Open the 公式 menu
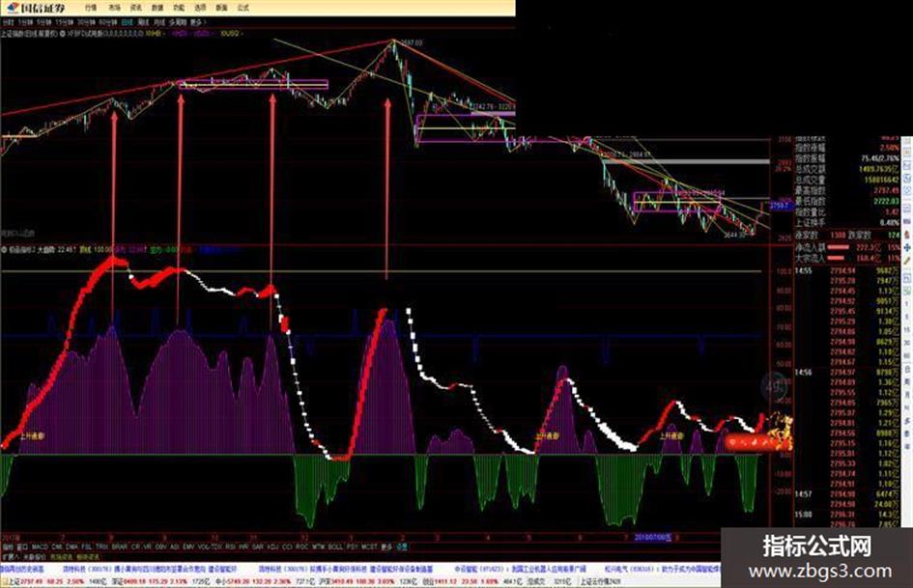Screen dimensions: 913x588 coord(243,8)
